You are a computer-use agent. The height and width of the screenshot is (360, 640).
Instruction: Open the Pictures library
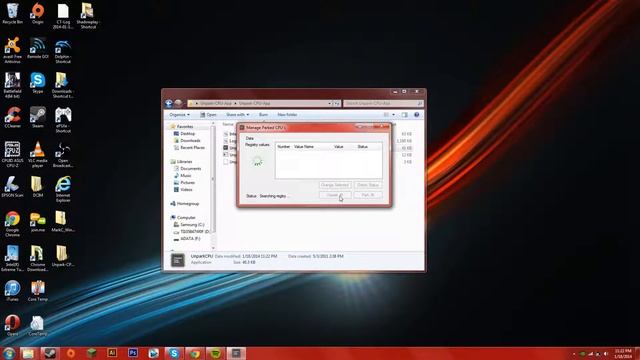(x=187, y=182)
